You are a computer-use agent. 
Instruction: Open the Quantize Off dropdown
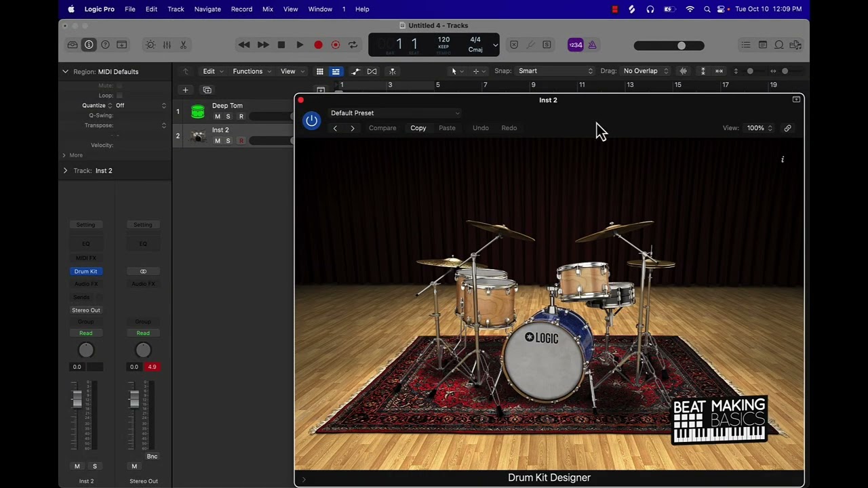pos(140,106)
